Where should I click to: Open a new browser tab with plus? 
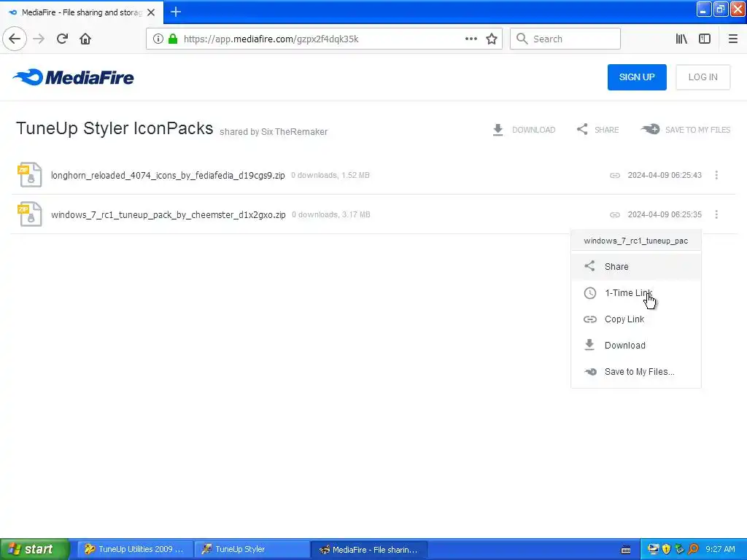pyautogui.click(x=175, y=12)
